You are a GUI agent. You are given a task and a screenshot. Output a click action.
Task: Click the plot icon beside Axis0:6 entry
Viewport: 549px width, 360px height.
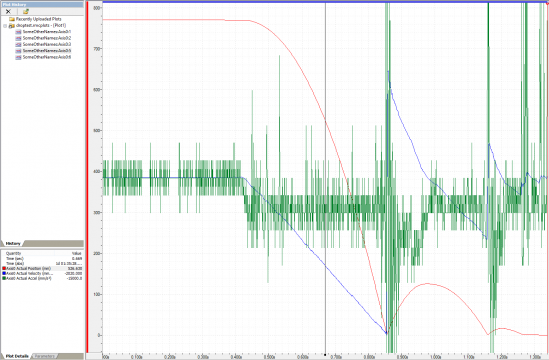coord(19,57)
